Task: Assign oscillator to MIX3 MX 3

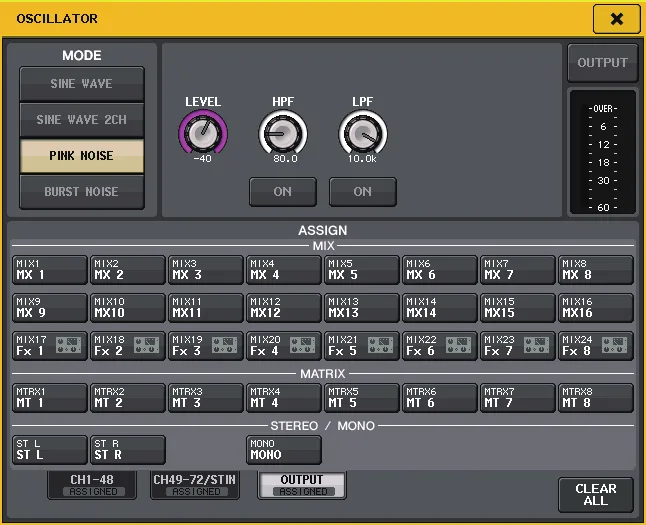Action: (x=206, y=270)
